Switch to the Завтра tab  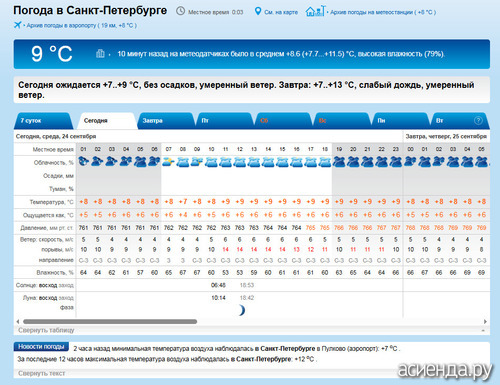[x=165, y=121]
